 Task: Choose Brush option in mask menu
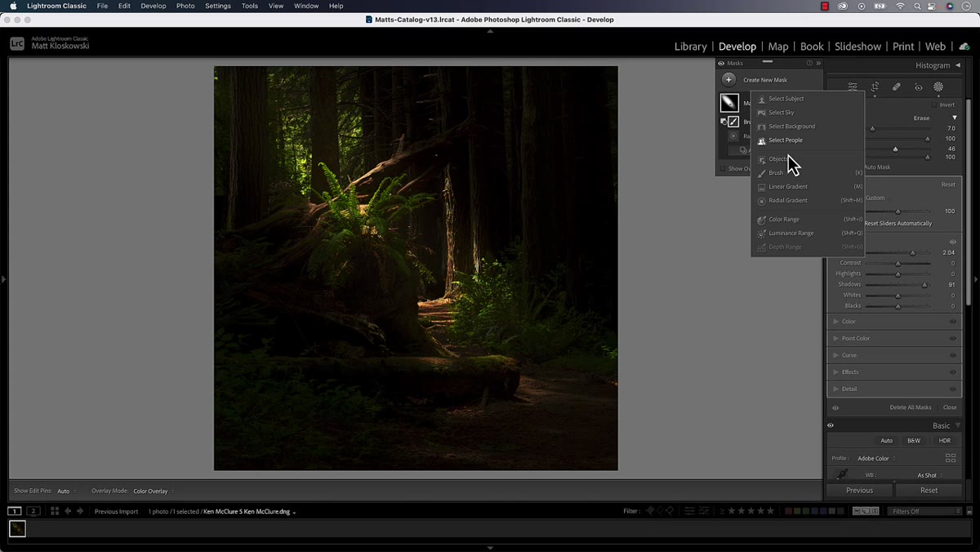(x=808, y=173)
